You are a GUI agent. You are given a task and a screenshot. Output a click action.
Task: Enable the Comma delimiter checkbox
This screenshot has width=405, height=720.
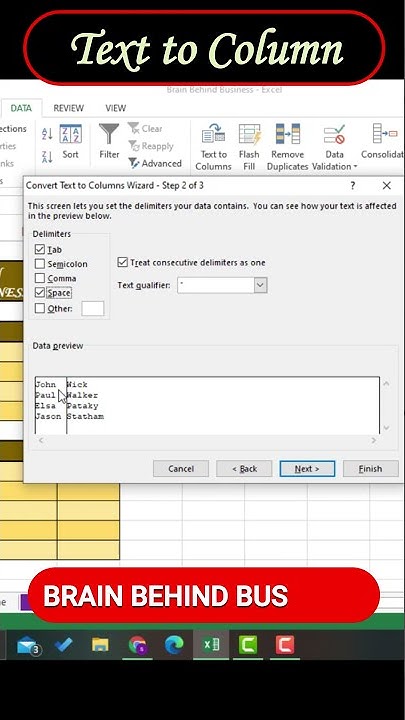pyautogui.click(x=40, y=278)
